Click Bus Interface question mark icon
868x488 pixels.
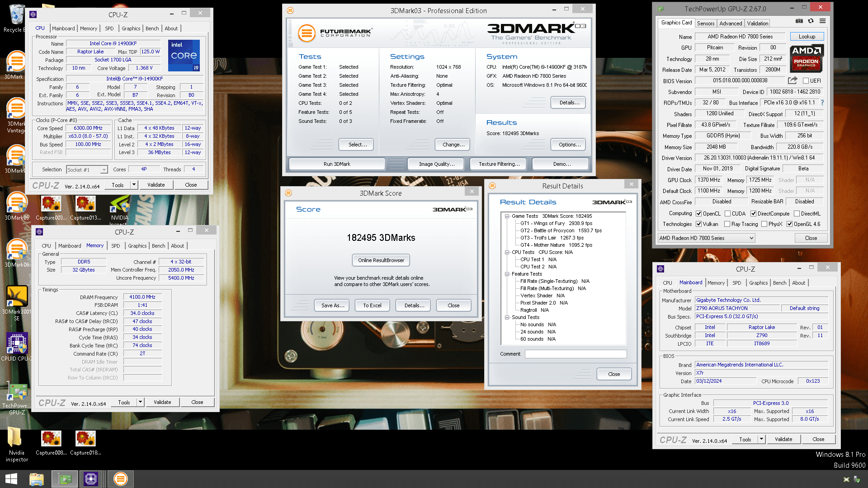822,103
